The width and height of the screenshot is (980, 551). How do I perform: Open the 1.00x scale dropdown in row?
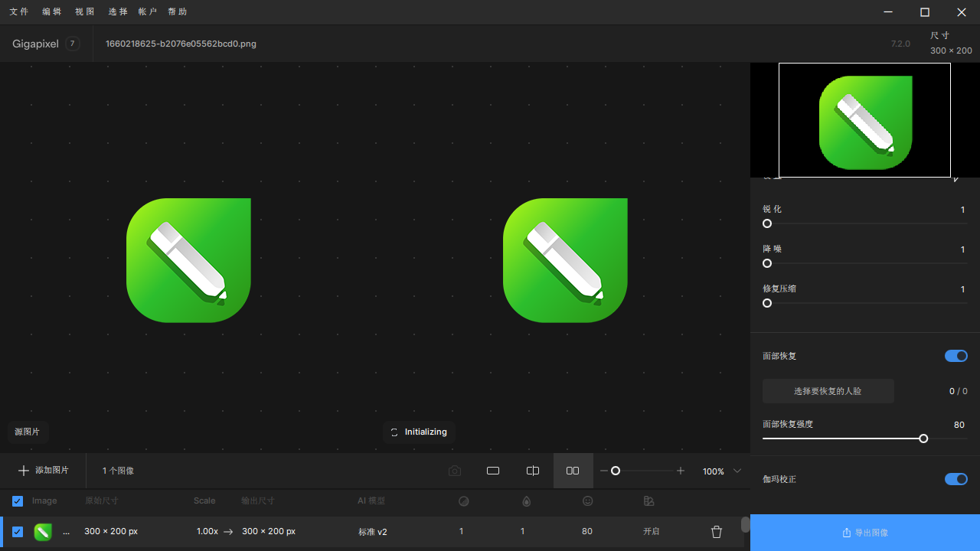click(x=207, y=531)
